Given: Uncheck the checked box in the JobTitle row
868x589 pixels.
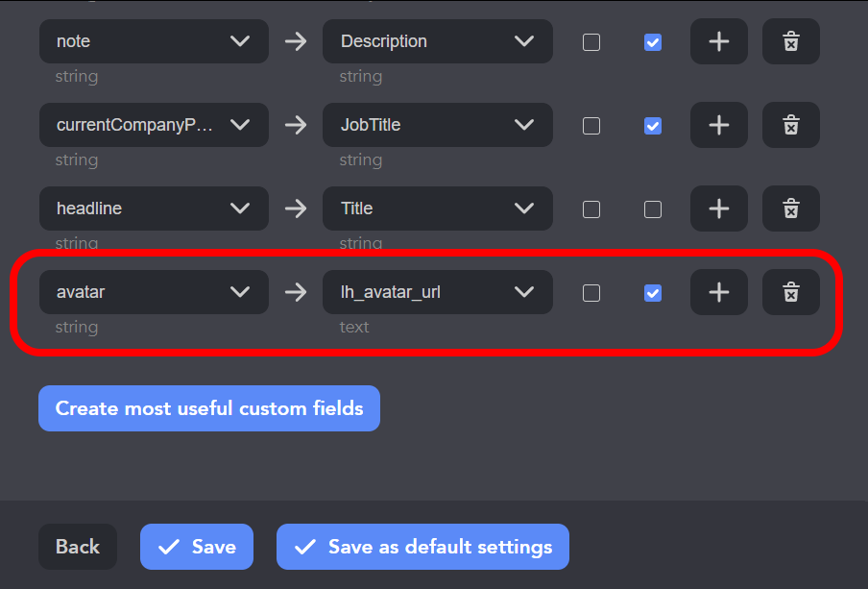Looking at the screenshot, I should 653,126.
